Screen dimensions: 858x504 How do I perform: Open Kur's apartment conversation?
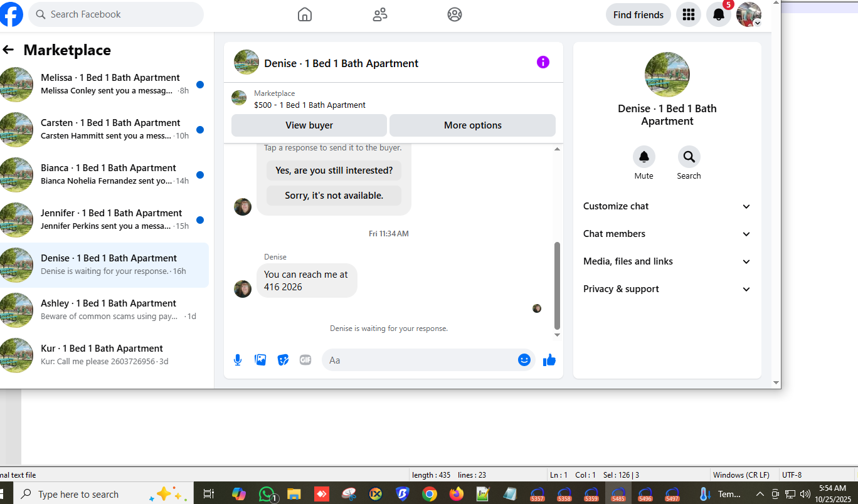(x=103, y=355)
